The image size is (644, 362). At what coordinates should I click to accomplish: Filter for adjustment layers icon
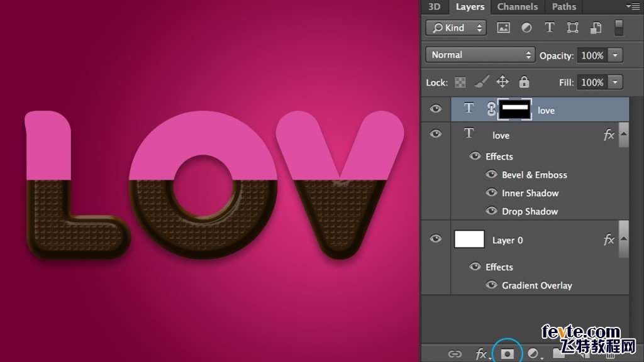pyautogui.click(x=526, y=28)
